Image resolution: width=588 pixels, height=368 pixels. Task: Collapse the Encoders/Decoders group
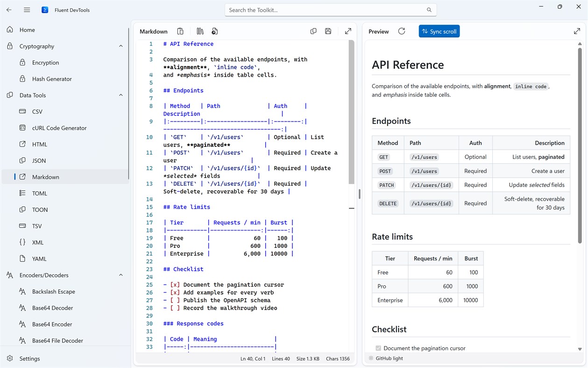[121, 275]
